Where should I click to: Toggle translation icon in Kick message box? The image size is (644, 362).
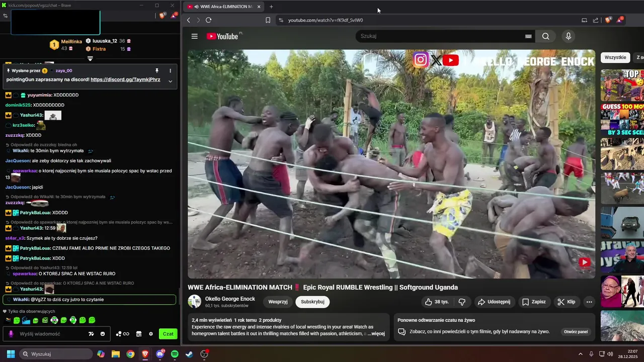coord(91,334)
